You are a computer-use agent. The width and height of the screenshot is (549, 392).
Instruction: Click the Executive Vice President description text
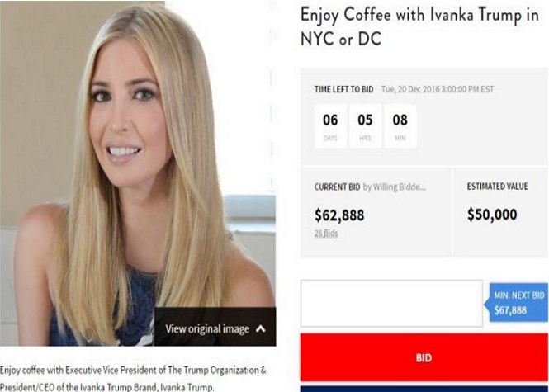click(133, 379)
